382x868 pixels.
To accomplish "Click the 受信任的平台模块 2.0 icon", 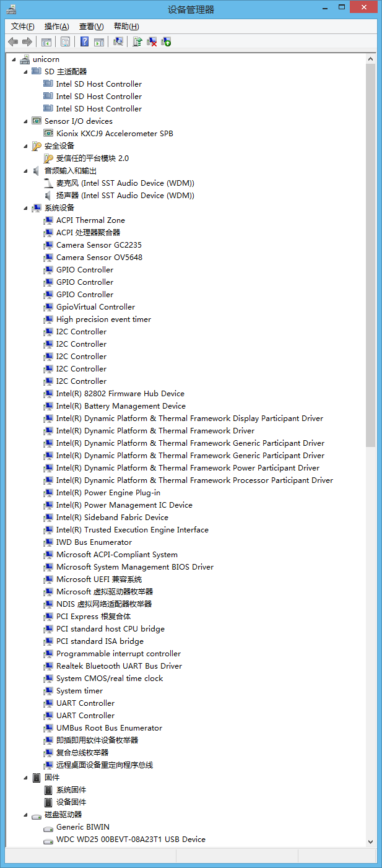I will click(x=48, y=158).
